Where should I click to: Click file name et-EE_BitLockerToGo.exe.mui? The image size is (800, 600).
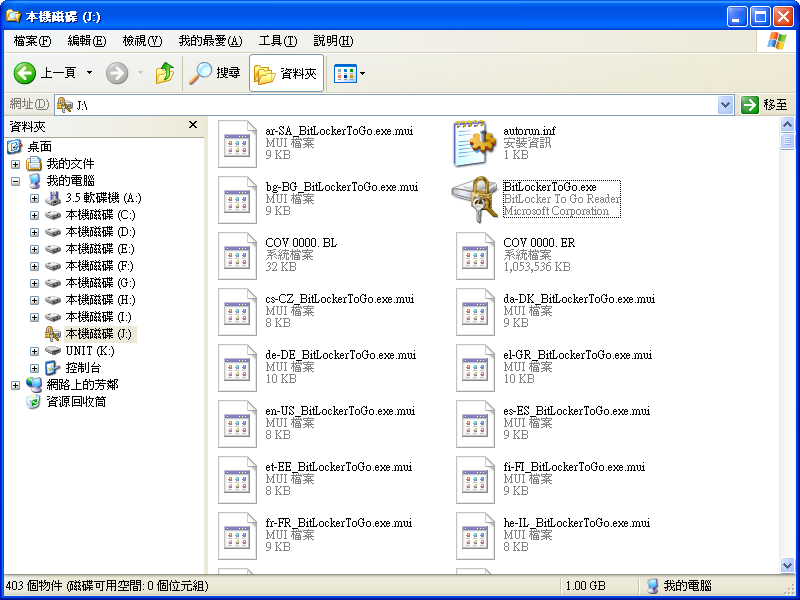pyautogui.click(x=339, y=467)
